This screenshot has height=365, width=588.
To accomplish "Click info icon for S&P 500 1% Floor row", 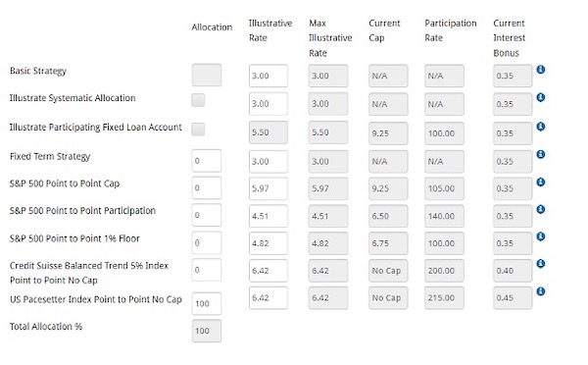I will pos(540,236).
